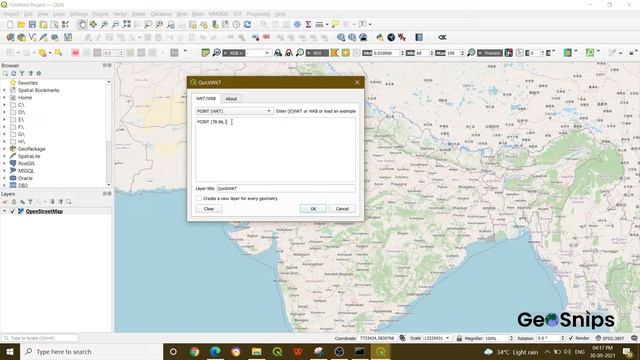Expand the PostGIS node in Browser
640x360 pixels.
[x=4, y=164]
